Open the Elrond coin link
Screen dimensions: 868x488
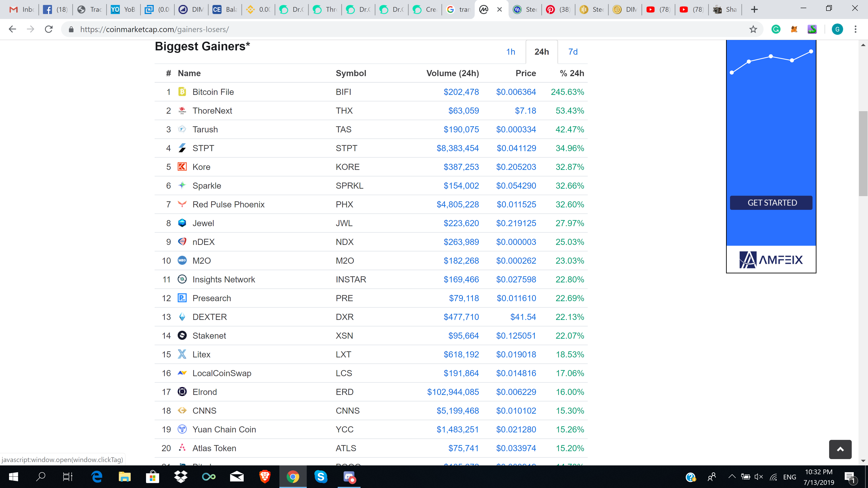pyautogui.click(x=205, y=392)
